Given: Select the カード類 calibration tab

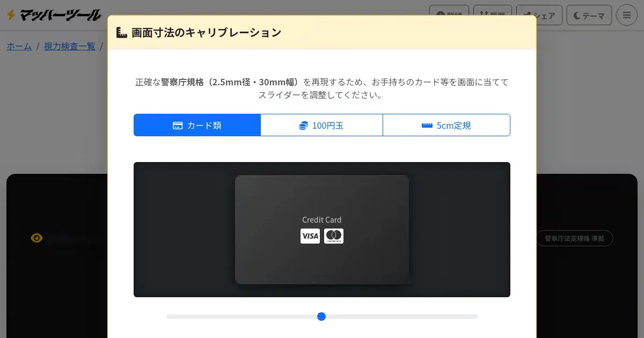Looking at the screenshot, I should [197, 126].
